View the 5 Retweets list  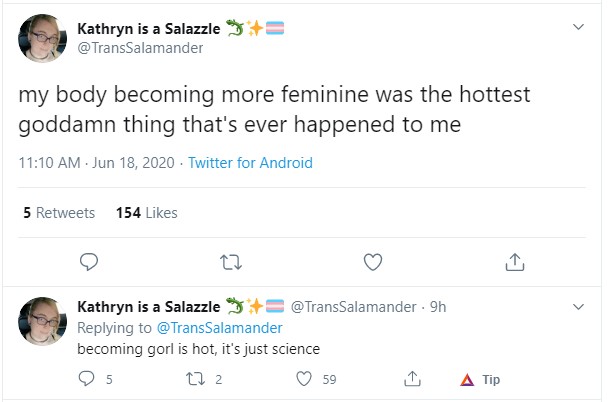[x=59, y=213]
